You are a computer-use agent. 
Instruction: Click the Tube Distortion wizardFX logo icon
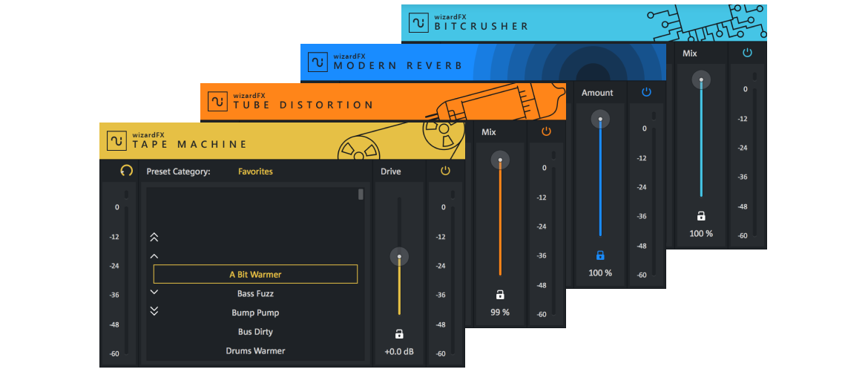pyautogui.click(x=217, y=101)
